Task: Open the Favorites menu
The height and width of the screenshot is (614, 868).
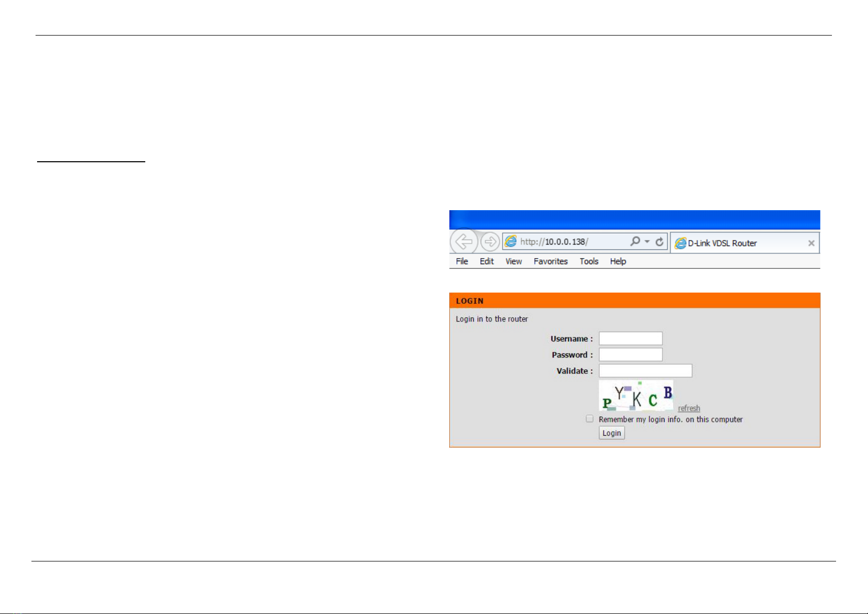Action: (551, 261)
